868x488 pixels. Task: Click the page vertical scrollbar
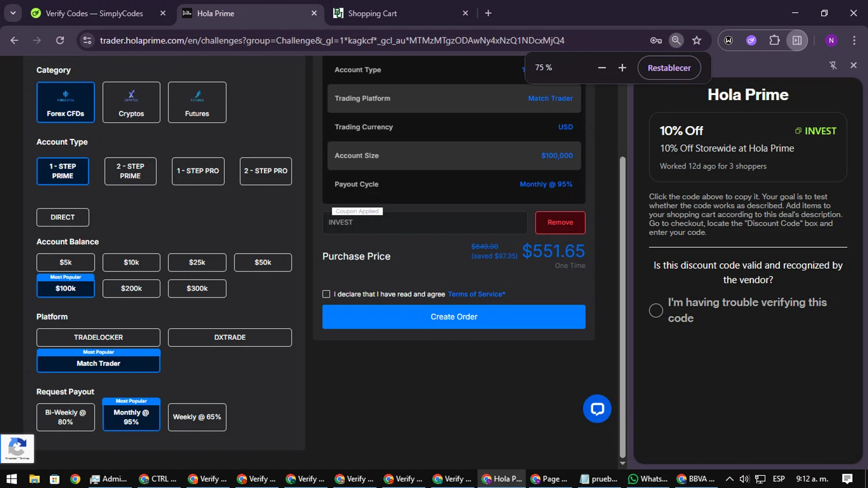(623, 307)
